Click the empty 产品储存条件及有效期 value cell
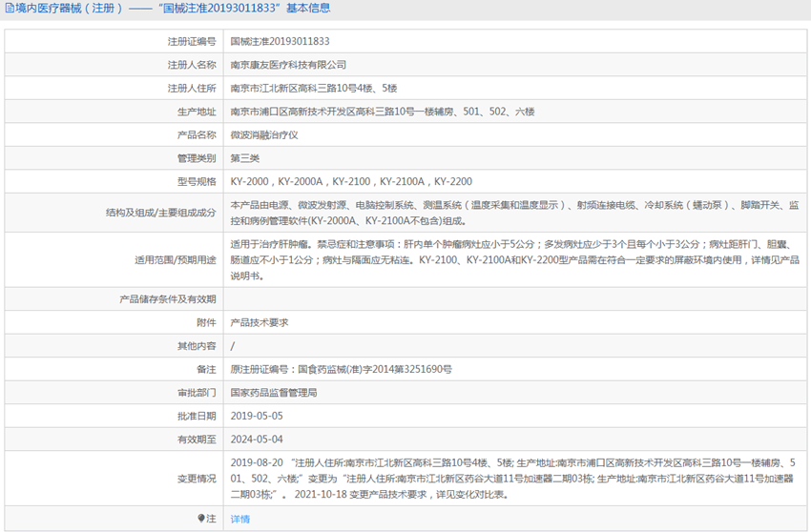Viewport: 811px width, 532px height. (515, 299)
